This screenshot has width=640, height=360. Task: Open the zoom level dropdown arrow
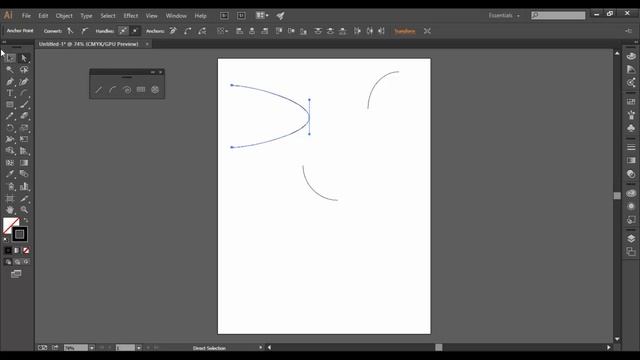92,348
